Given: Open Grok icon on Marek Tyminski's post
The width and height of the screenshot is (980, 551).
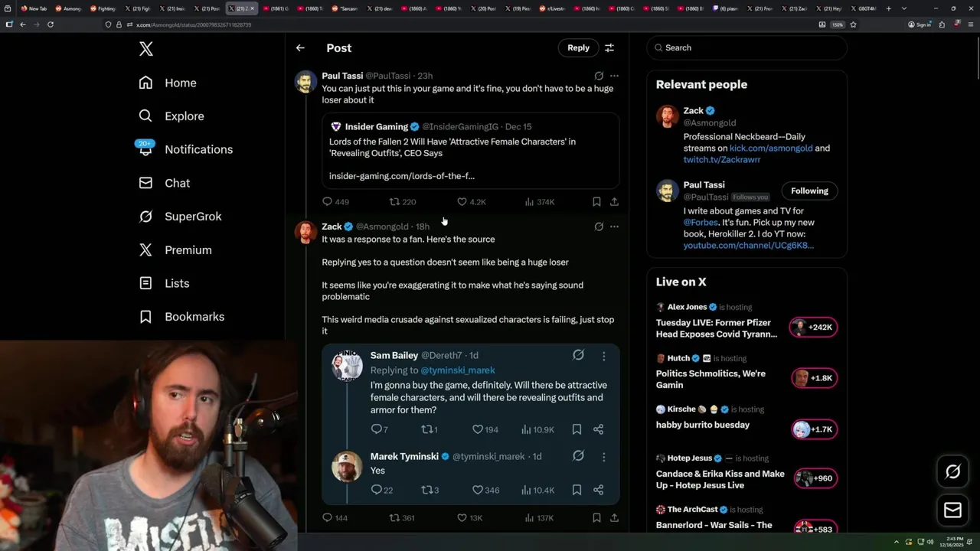Looking at the screenshot, I should (578, 456).
